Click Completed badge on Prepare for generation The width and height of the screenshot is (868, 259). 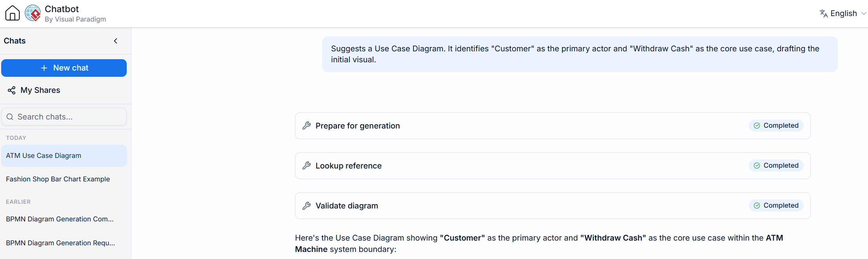776,125
